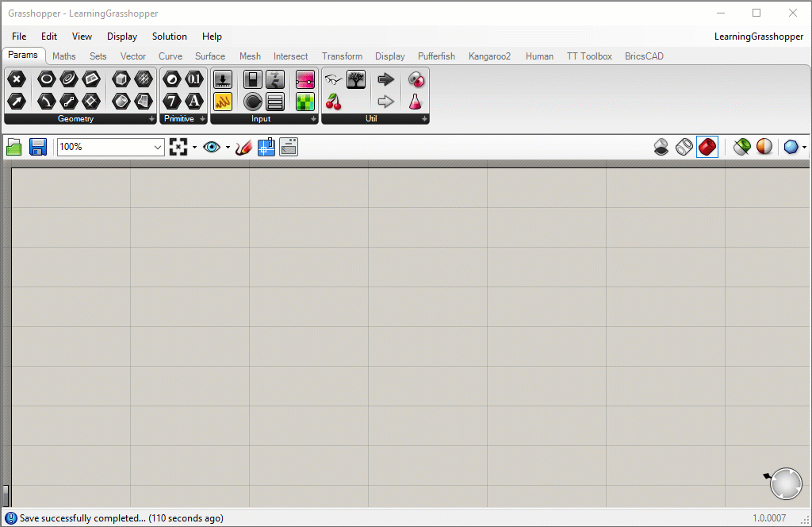Image resolution: width=812 pixels, height=527 pixels.
Task: Select the Galapagos flask icon
Action: tap(415, 101)
